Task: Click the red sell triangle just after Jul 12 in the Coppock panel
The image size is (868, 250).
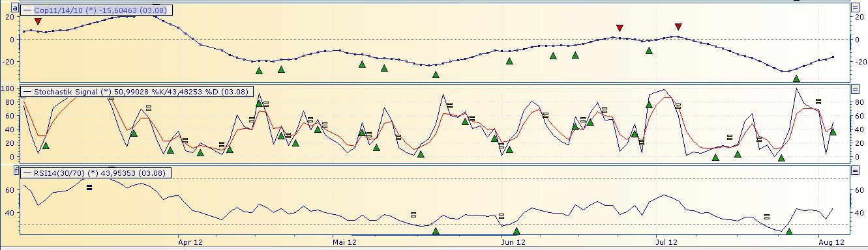Action: [678, 27]
